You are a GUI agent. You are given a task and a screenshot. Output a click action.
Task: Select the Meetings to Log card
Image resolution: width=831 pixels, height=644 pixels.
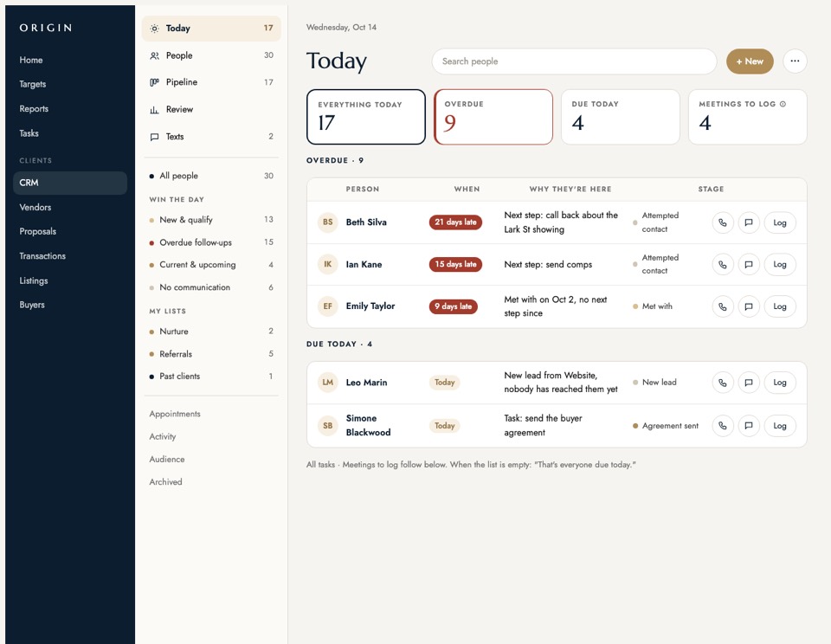[x=747, y=117]
